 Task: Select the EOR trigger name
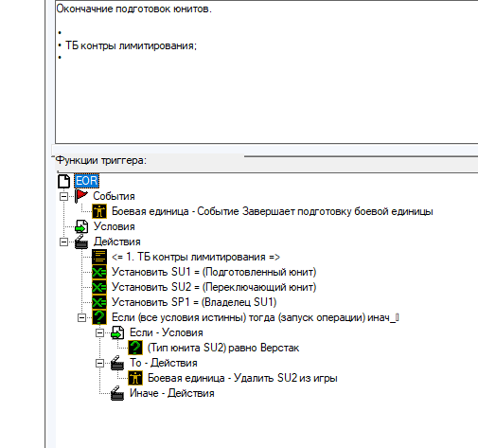(86, 181)
